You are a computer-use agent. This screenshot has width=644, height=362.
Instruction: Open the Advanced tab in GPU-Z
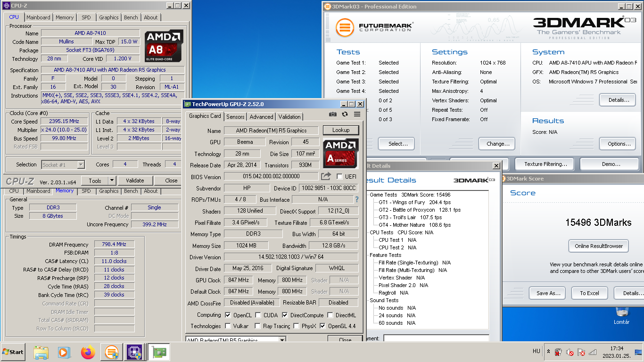pos(261,117)
